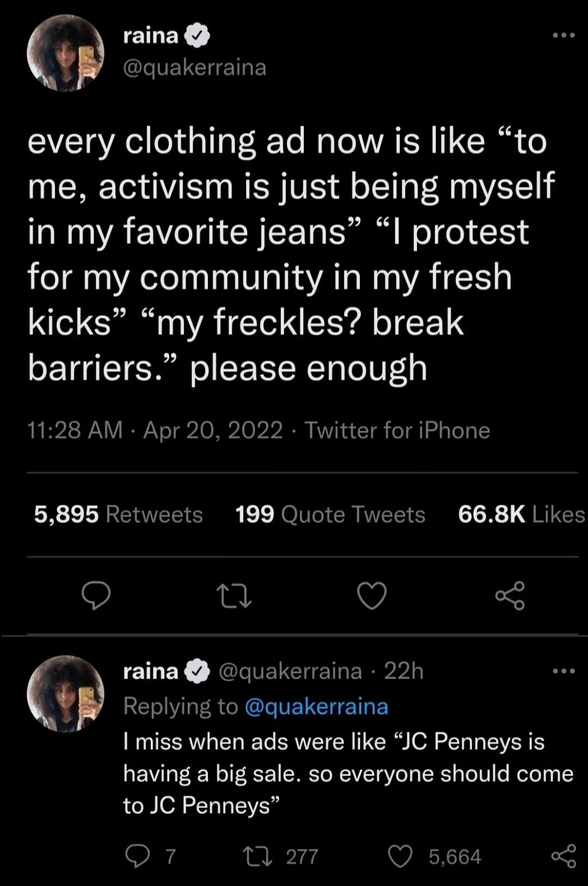Like the JC Penneys reply tweet
Image resolution: width=588 pixels, height=886 pixels.
(400, 857)
